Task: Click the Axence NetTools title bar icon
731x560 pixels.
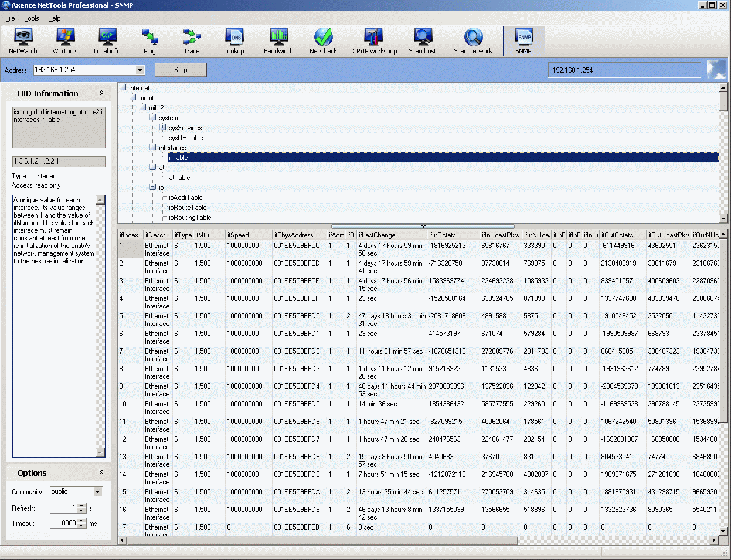Action: (x=5, y=5)
